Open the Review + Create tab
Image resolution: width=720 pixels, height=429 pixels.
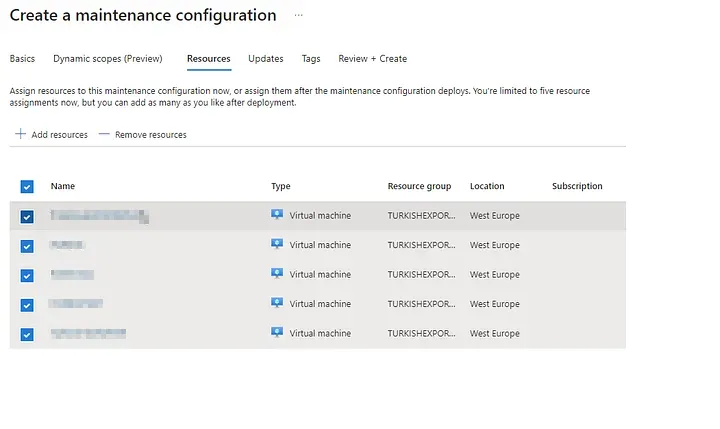(372, 59)
